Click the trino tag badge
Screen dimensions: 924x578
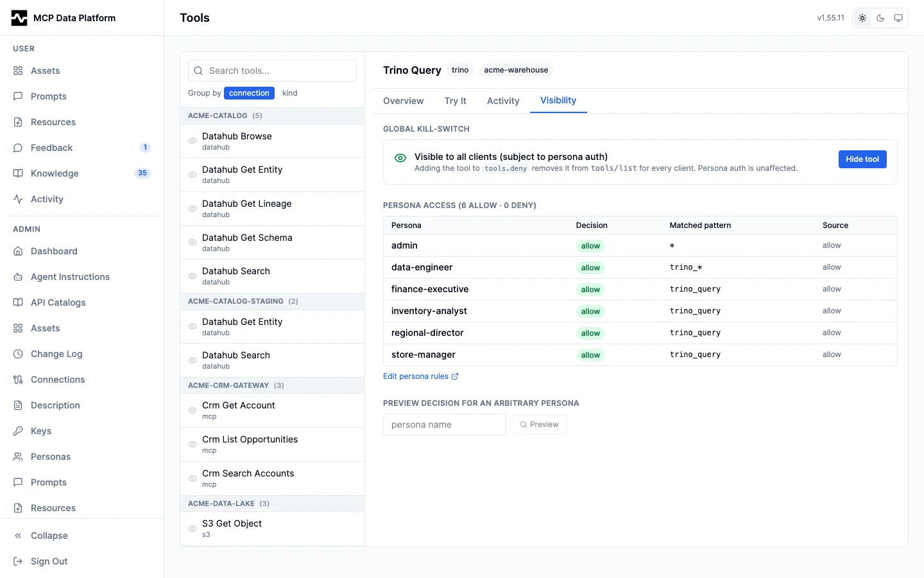coord(460,70)
